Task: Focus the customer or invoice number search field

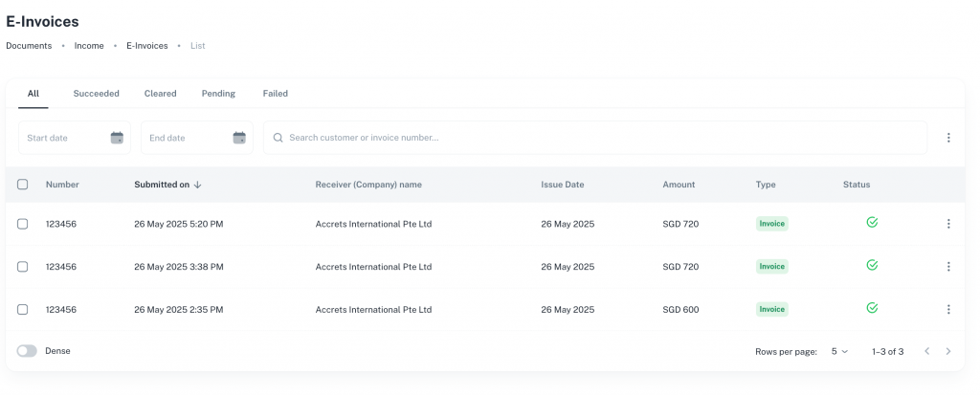Action: [595, 138]
